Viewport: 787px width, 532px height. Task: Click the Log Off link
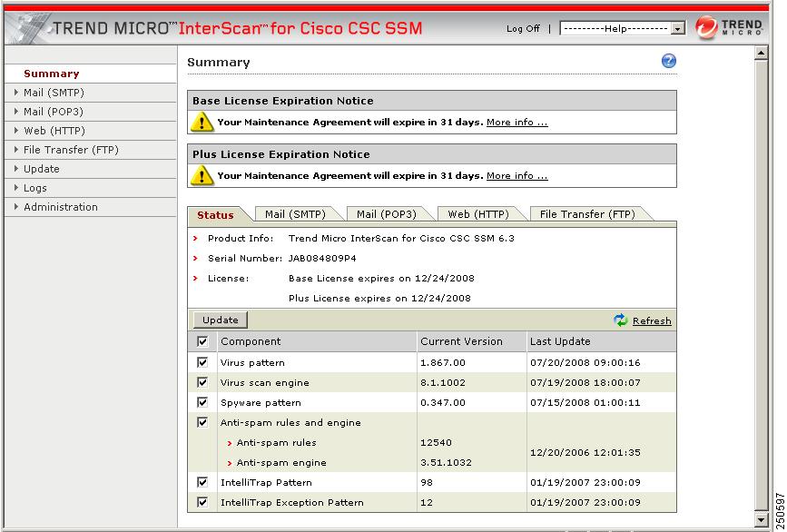tap(523, 29)
